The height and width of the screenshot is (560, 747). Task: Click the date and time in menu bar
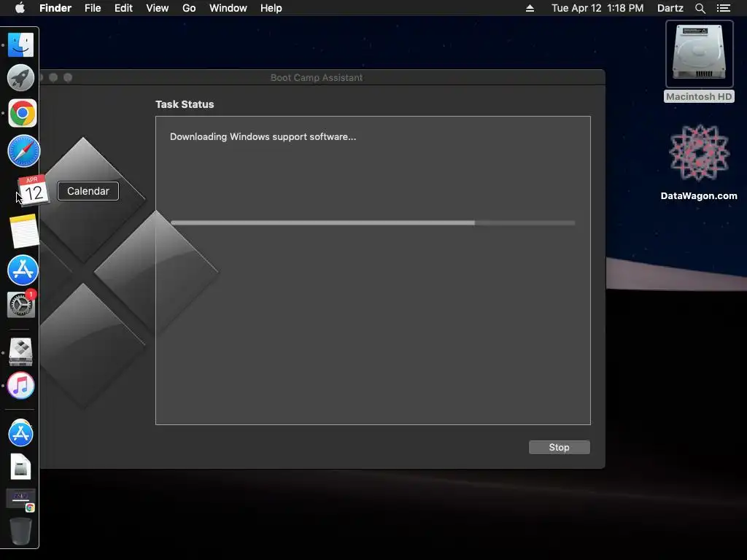[597, 8]
